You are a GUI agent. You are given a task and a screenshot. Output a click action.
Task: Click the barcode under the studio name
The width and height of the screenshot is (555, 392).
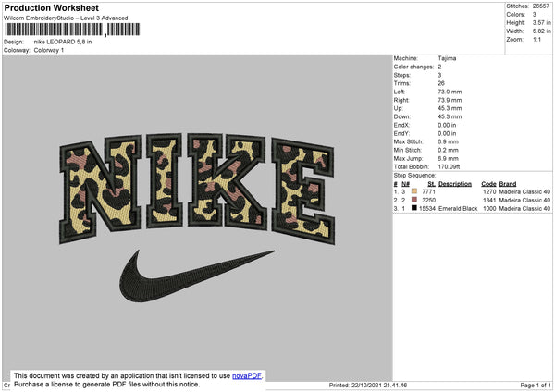72,30
